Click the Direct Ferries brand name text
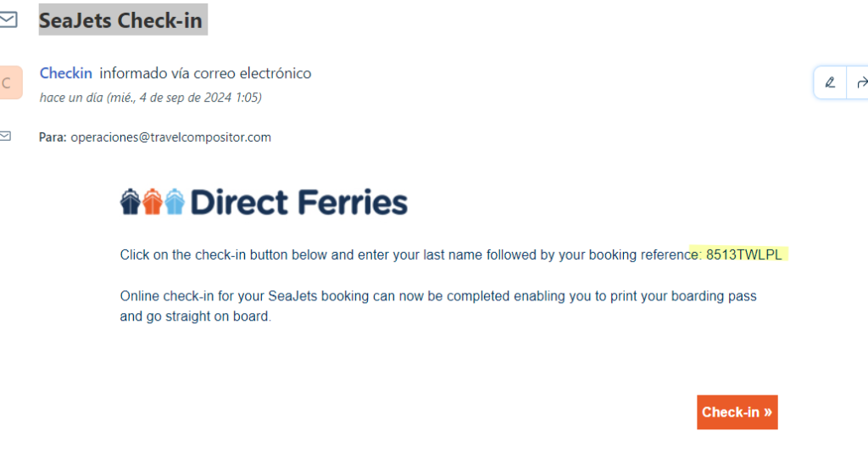This screenshot has width=868, height=470. 299,203
